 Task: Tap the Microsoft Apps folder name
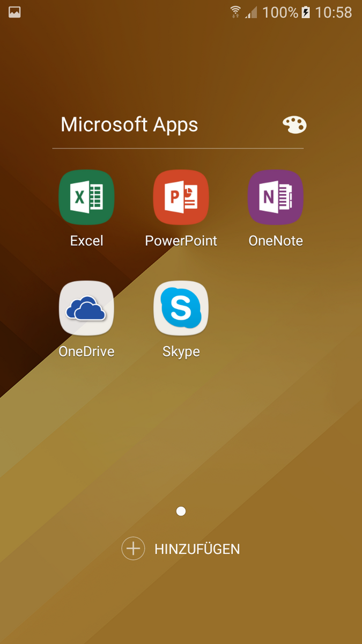(129, 125)
